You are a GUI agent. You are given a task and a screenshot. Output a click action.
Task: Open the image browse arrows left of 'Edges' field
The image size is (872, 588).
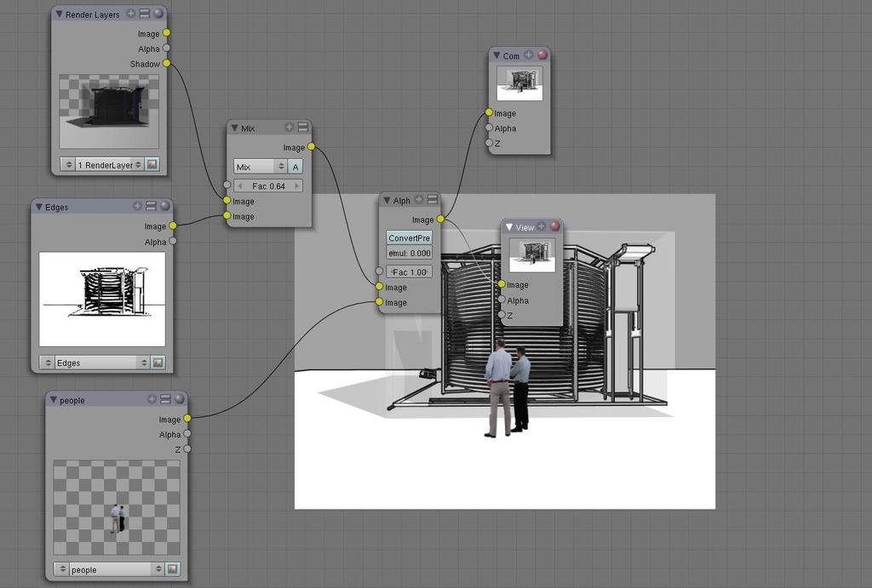click(48, 363)
